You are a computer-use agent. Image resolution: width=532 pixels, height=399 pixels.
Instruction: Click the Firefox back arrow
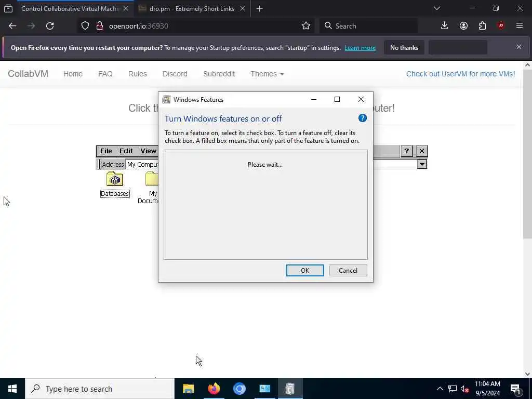coord(12,26)
